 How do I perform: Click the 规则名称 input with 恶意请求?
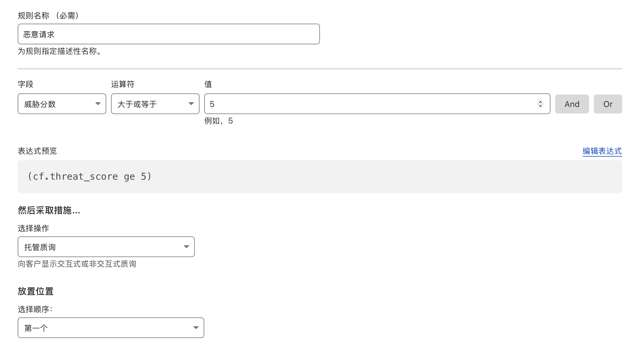point(169,34)
